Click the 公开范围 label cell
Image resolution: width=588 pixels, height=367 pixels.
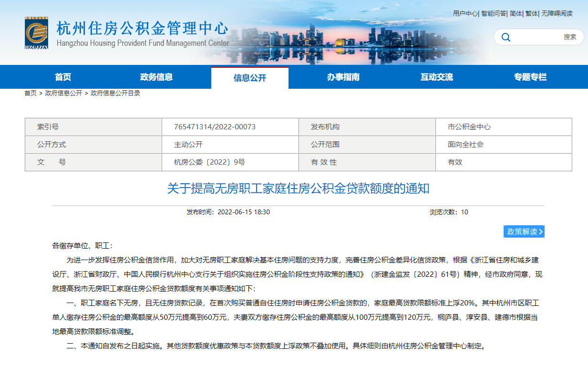pyautogui.click(x=367, y=145)
